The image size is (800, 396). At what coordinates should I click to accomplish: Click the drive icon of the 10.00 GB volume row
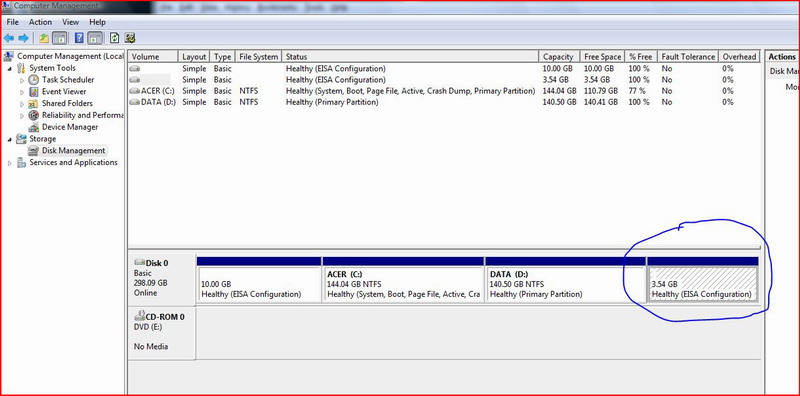click(135, 68)
